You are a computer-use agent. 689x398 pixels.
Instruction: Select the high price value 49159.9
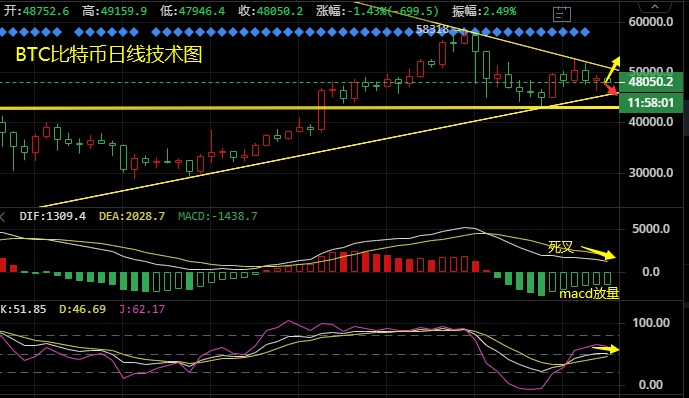coord(124,11)
